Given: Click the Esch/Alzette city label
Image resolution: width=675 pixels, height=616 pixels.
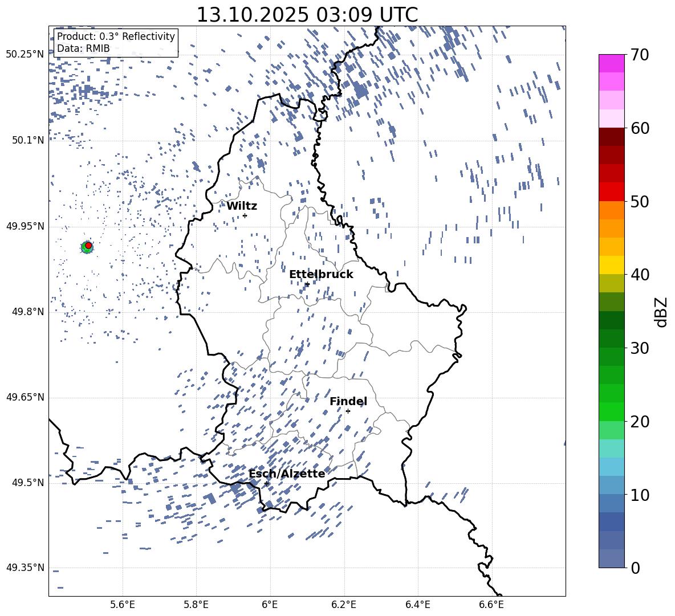Looking at the screenshot, I should [287, 474].
